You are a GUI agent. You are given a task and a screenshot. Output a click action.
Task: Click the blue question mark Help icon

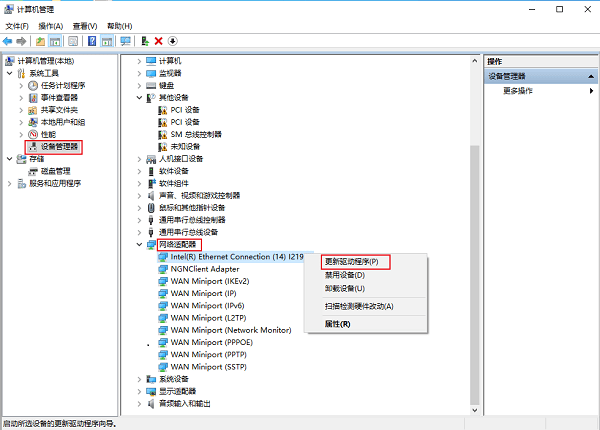pyautogui.click(x=92, y=41)
